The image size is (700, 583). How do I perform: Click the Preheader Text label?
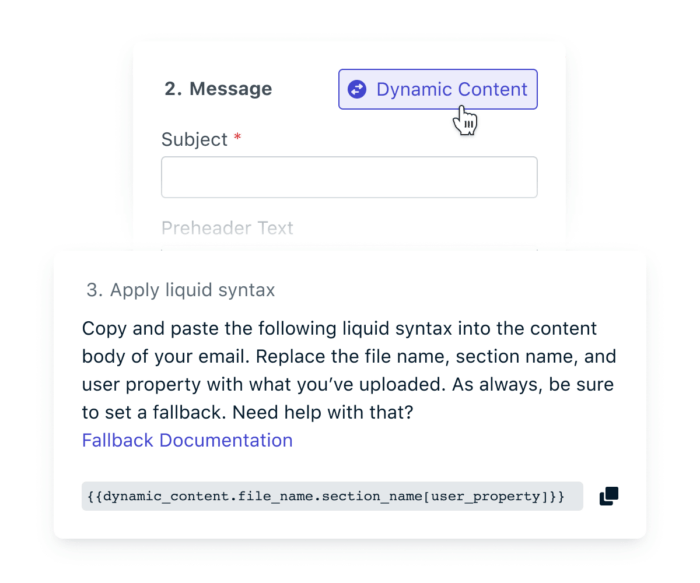tap(227, 228)
